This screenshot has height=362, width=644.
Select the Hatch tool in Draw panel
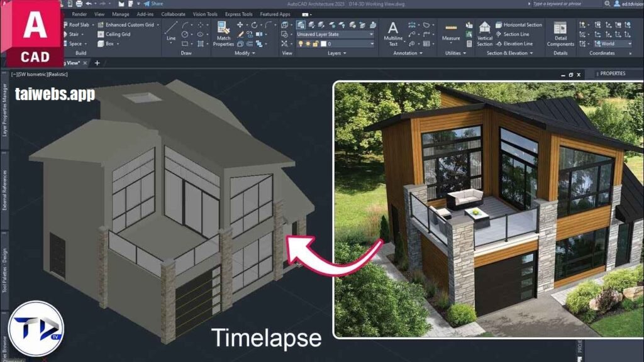pos(201,43)
